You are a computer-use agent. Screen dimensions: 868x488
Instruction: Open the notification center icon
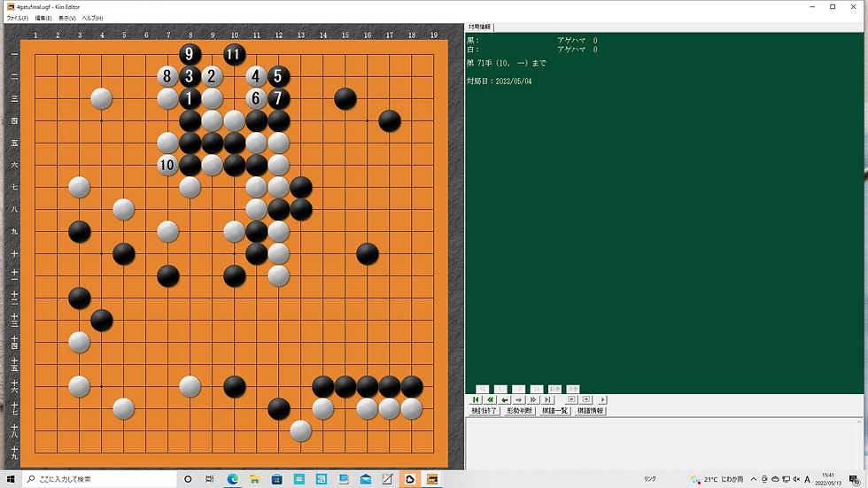tap(854, 479)
